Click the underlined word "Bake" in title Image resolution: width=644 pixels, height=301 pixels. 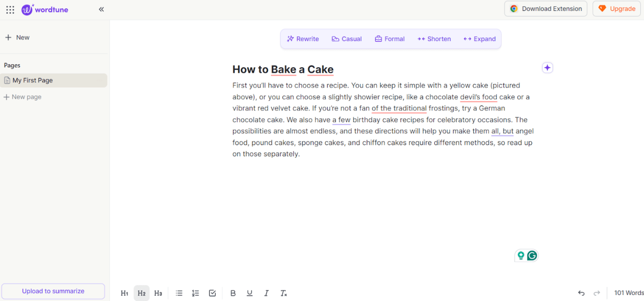point(283,69)
